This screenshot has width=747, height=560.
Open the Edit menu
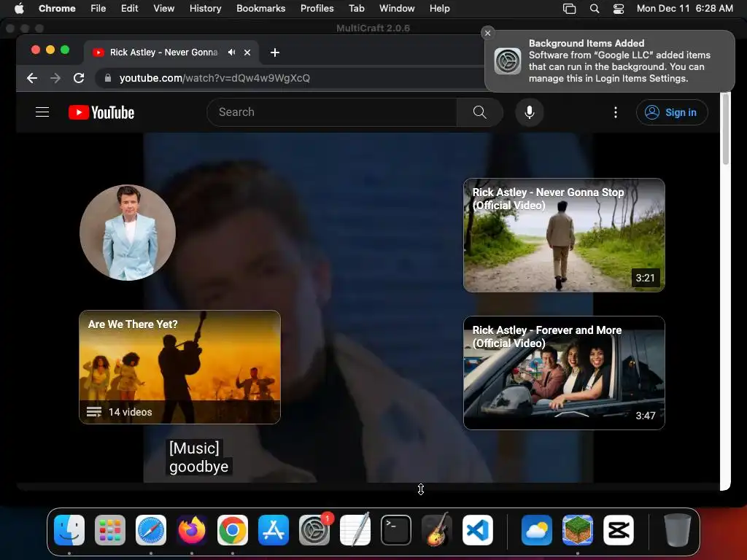[x=130, y=8]
